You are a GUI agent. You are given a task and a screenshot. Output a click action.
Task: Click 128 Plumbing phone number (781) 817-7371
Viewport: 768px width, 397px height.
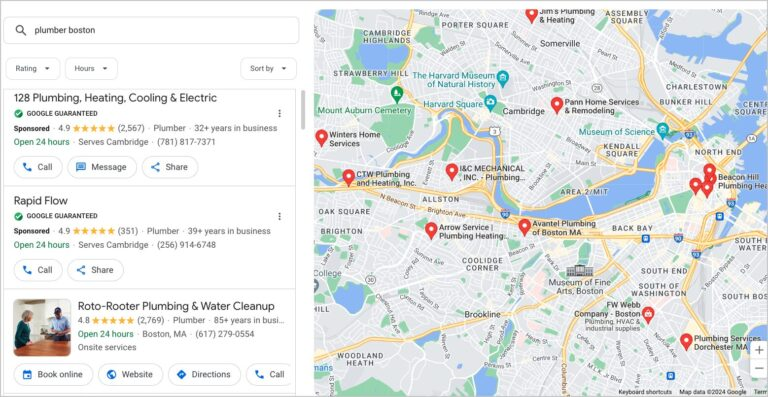pyautogui.click(x=186, y=142)
